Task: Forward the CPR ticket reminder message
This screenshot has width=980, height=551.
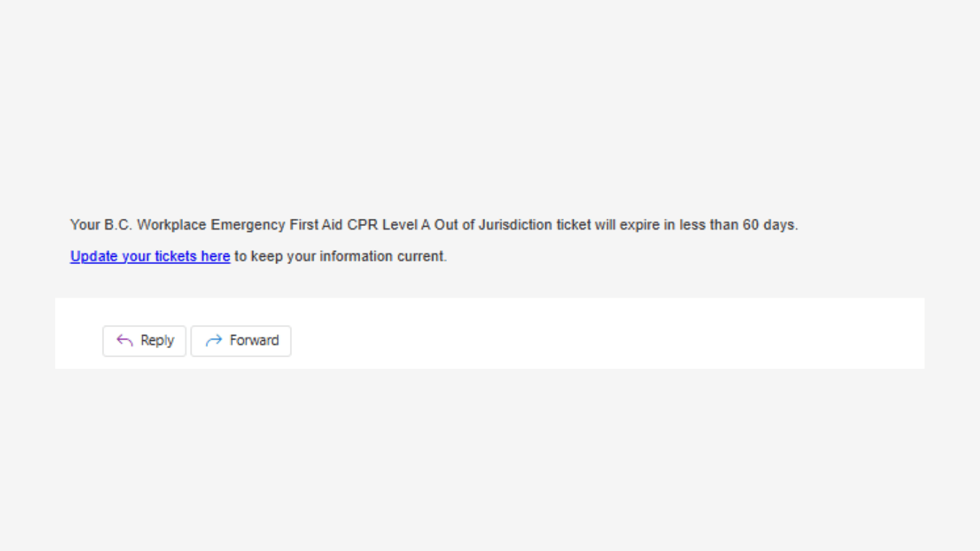Action: [x=241, y=341]
